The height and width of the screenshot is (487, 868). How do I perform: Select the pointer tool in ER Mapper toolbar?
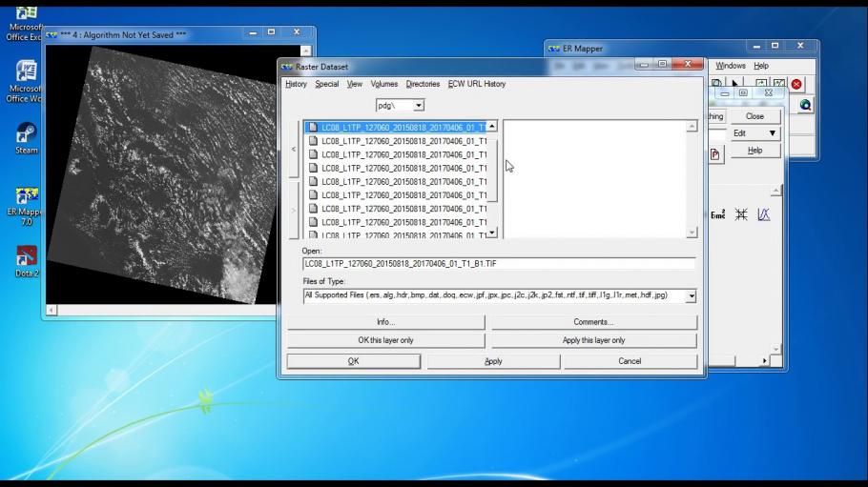pos(735,84)
